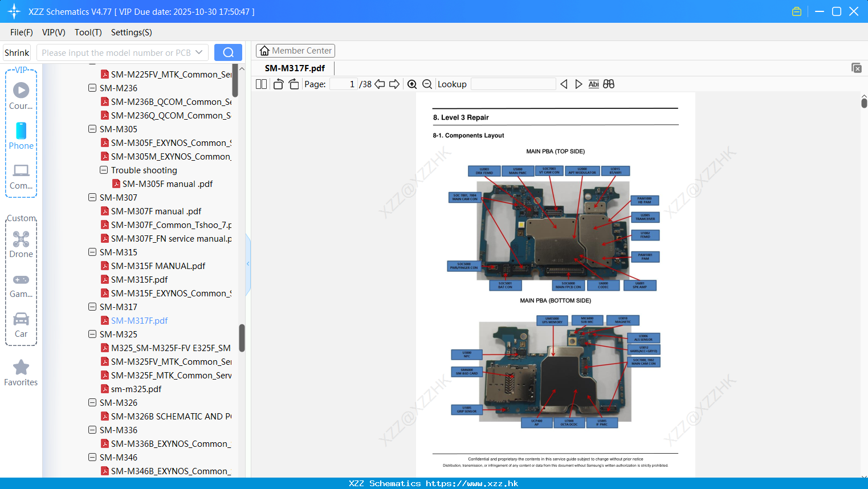Zoom in with magnifier plus icon
868x489 pixels.
point(412,84)
